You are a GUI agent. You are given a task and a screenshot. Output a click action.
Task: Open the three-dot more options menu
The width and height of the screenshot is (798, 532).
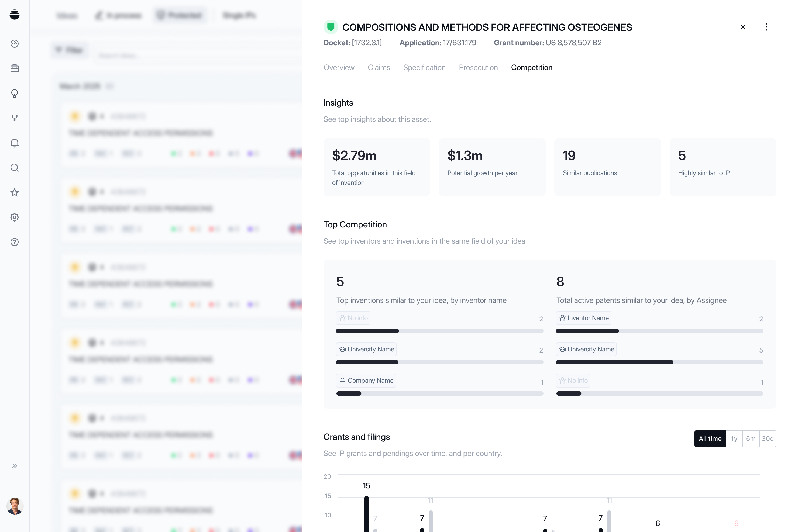[x=766, y=27]
